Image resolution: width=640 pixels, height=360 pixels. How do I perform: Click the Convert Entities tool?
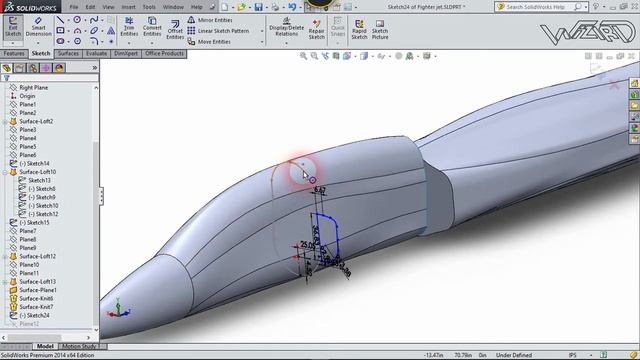pos(152,27)
